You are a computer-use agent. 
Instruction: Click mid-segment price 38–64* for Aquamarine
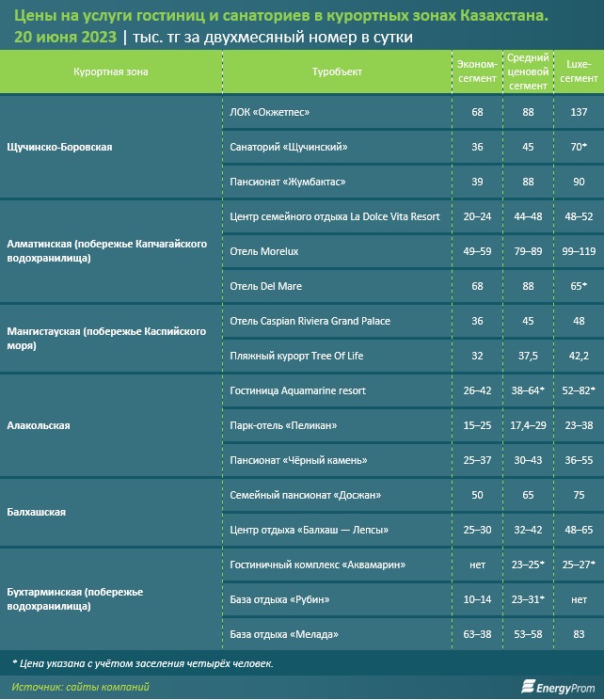point(528,390)
